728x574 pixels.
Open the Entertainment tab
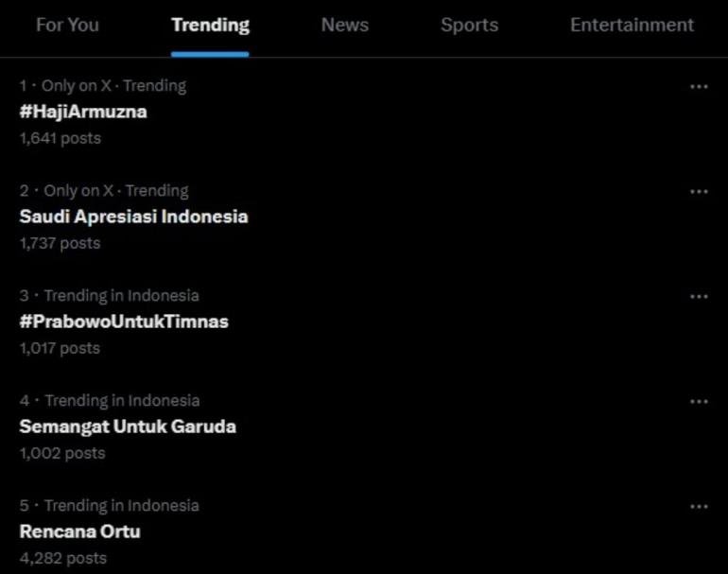[632, 26]
